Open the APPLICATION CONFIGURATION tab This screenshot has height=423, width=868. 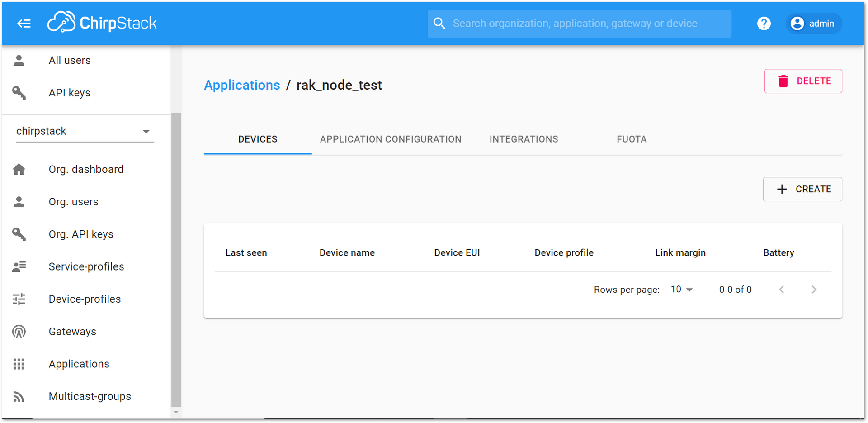coord(391,139)
